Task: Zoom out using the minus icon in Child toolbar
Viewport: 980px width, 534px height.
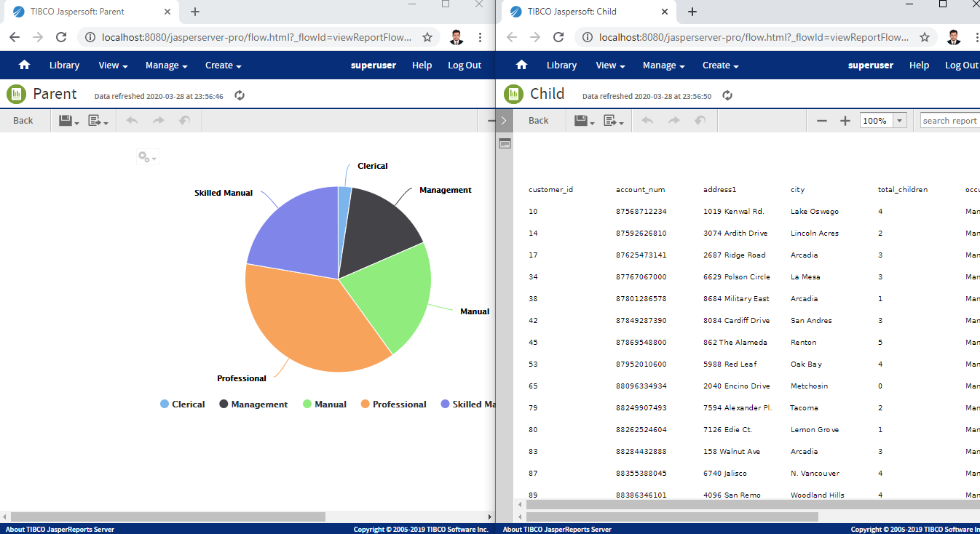Action: point(823,120)
